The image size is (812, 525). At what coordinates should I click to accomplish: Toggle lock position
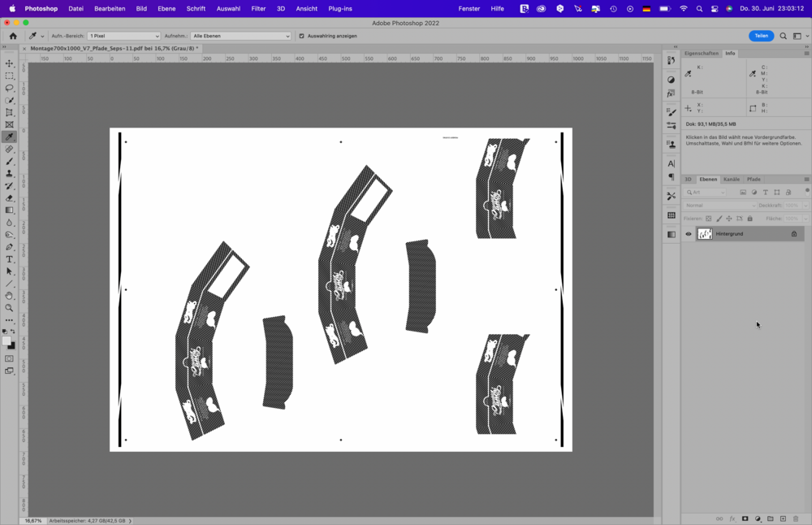[729, 219]
